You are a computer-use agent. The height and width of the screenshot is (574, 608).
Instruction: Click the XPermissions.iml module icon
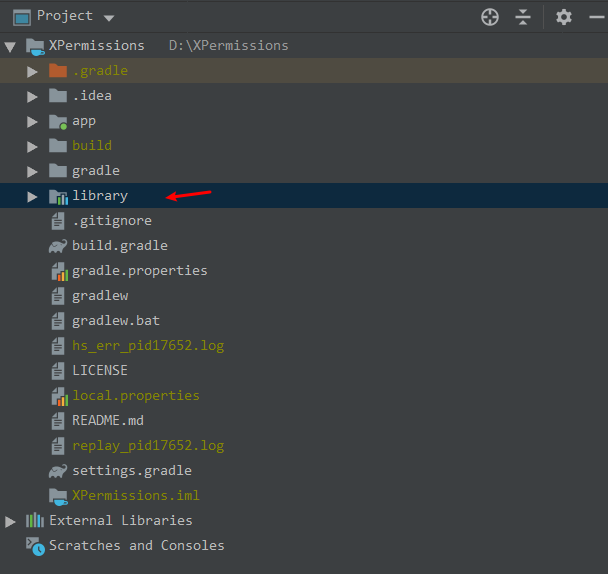click(59, 497)
